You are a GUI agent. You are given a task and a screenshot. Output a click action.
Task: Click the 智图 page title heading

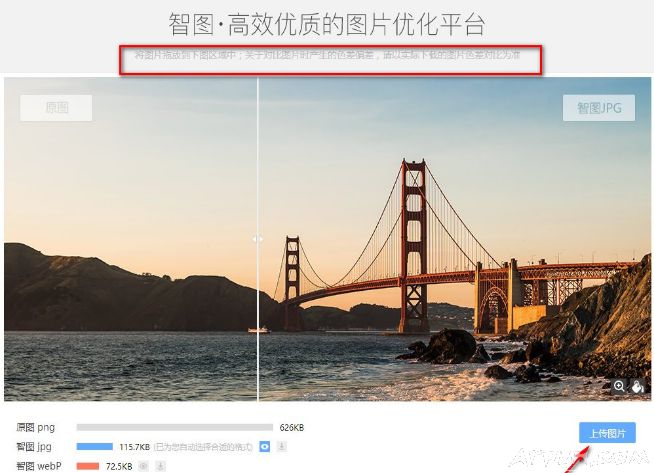(327, 24)
